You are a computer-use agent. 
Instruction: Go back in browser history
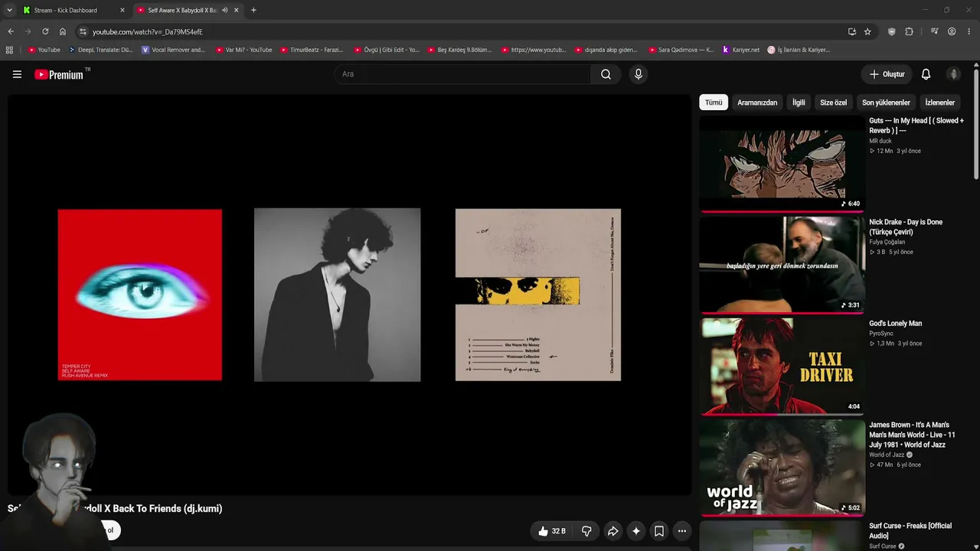pyautogui.click(x=11, y=31)
